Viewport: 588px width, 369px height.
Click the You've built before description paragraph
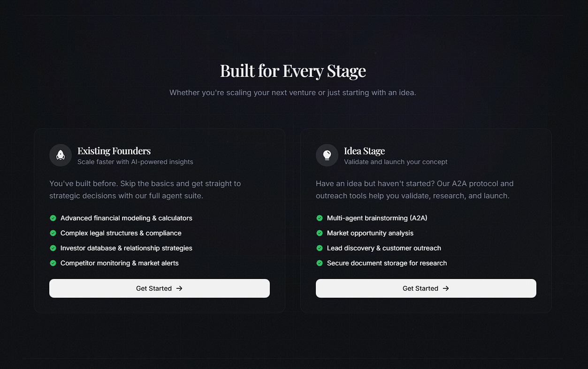tap(145, 189)
